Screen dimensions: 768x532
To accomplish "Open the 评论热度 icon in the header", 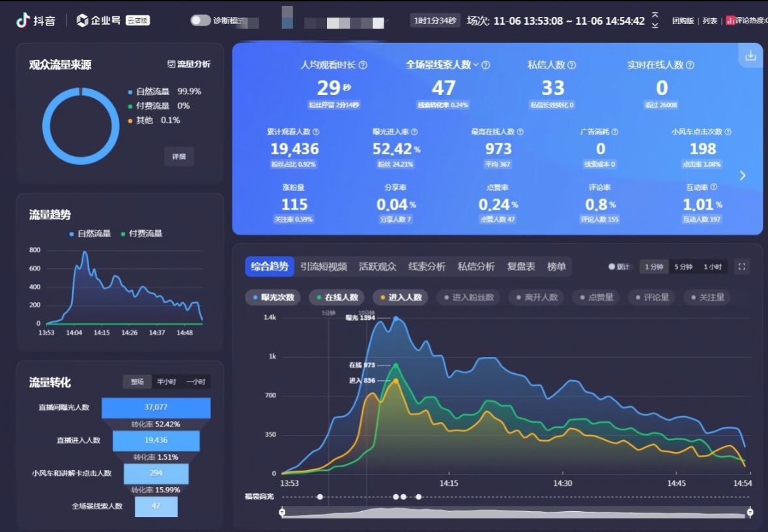I will (x=730, y=21).
